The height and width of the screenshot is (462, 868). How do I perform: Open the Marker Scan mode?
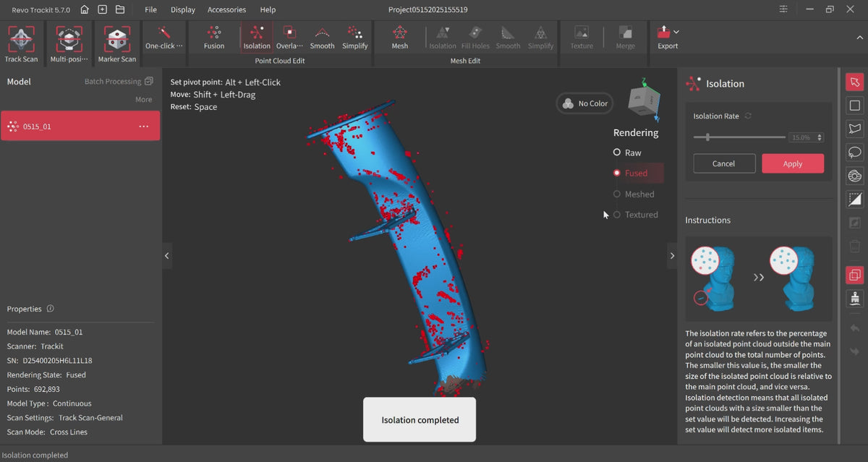click(x=117, y=43)
